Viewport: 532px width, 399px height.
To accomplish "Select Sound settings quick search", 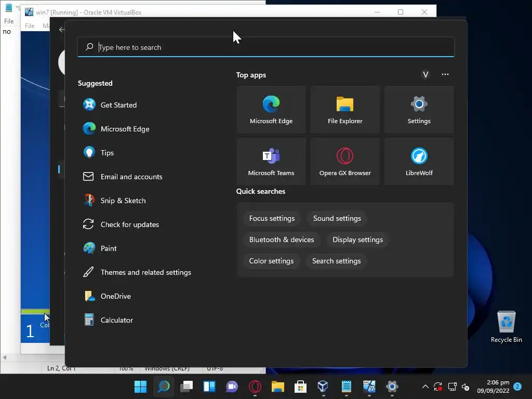I will click(x=337, y=219).
